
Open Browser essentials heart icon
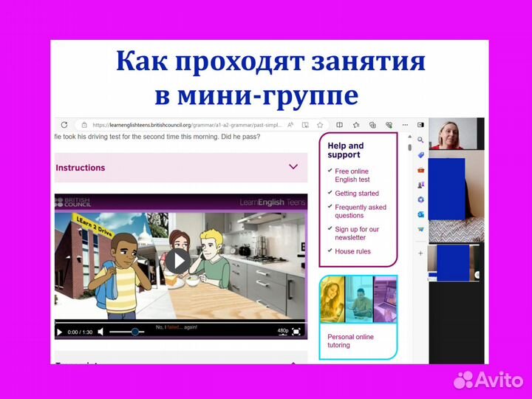(x=389, y=125)
